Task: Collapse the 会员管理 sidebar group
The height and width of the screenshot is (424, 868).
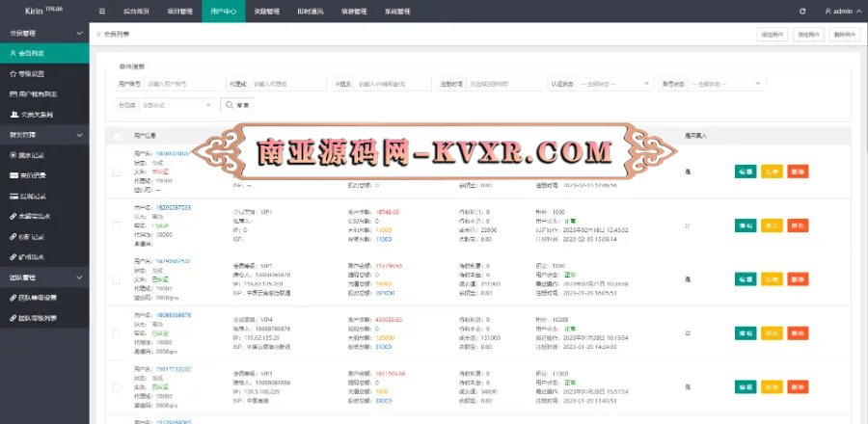Action: click(44, 33)
